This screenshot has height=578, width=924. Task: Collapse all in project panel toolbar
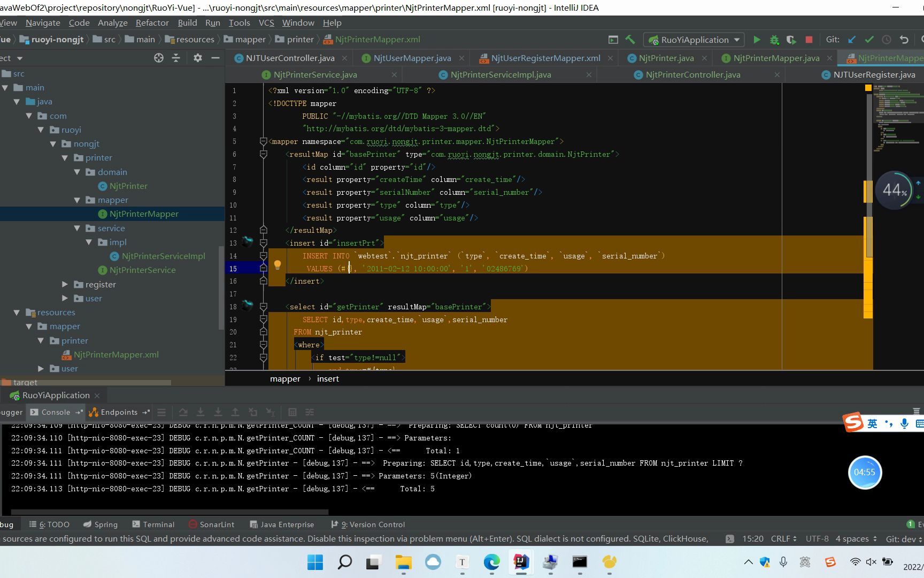coord(176,58)
